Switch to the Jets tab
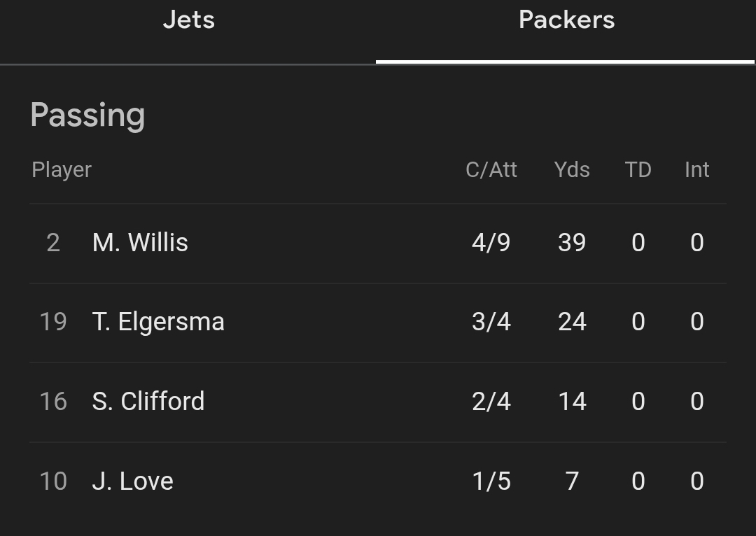Viewport: 756px width, 536px height. (x=188, y=20)
